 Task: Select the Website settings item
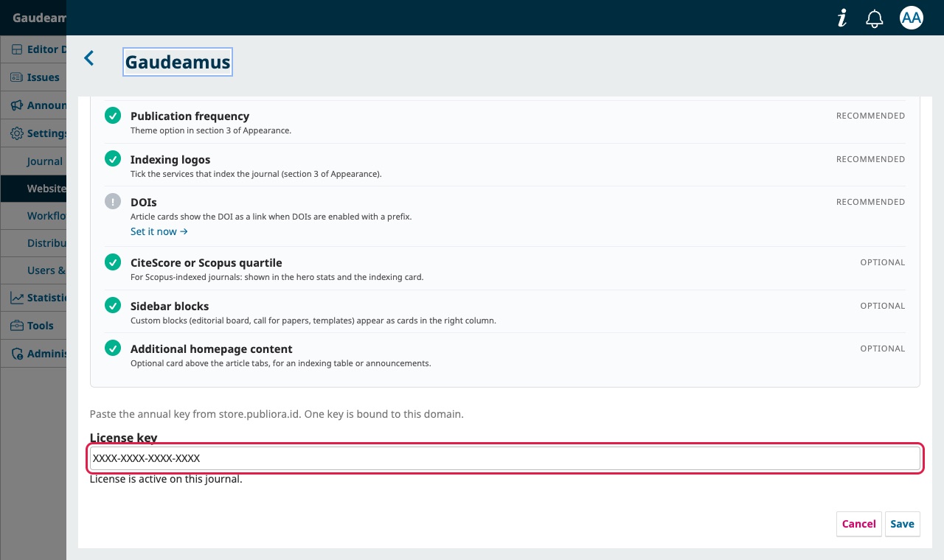pos(33,189)
